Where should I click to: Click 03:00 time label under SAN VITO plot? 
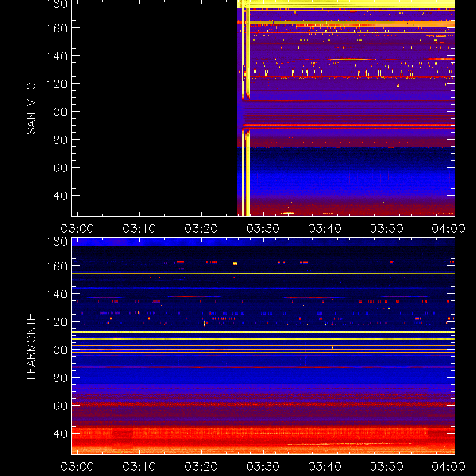pyautogui.click(x=77, y=228)
